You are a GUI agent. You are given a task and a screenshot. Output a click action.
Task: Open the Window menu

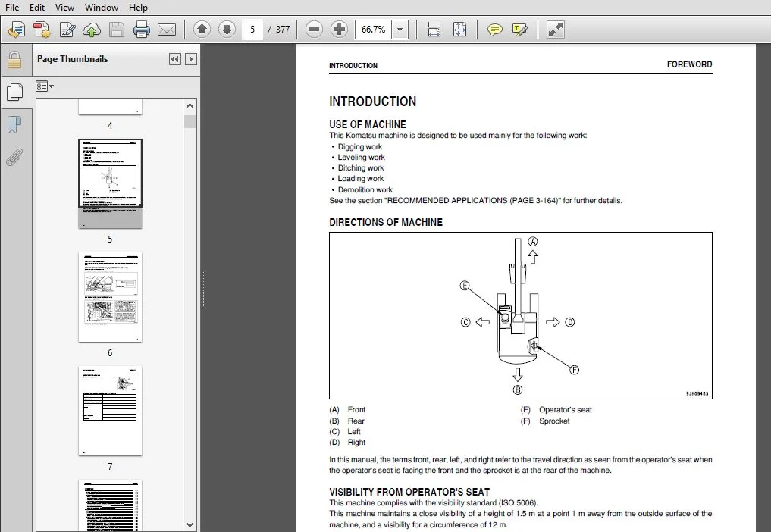[x=102, y=8]
